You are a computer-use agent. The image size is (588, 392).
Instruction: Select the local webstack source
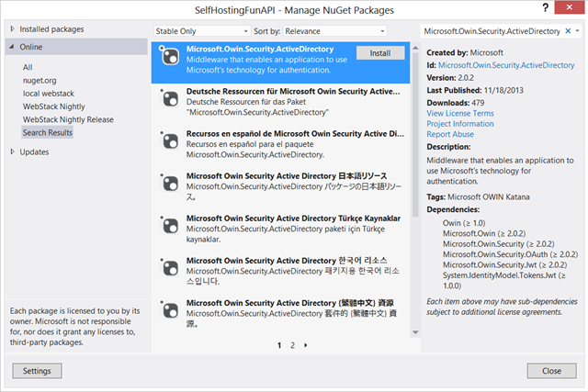(x=49, y=94)
